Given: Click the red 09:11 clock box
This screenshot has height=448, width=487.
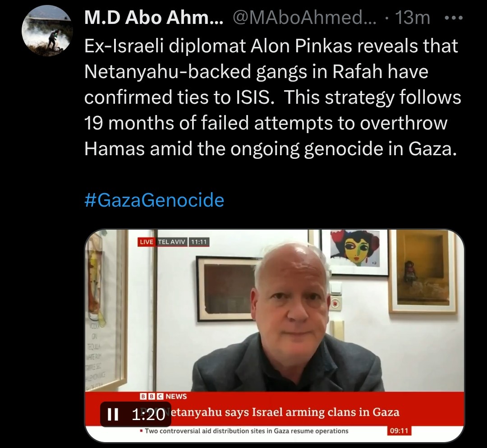Looking at the screenshot, I should [399, 430].
